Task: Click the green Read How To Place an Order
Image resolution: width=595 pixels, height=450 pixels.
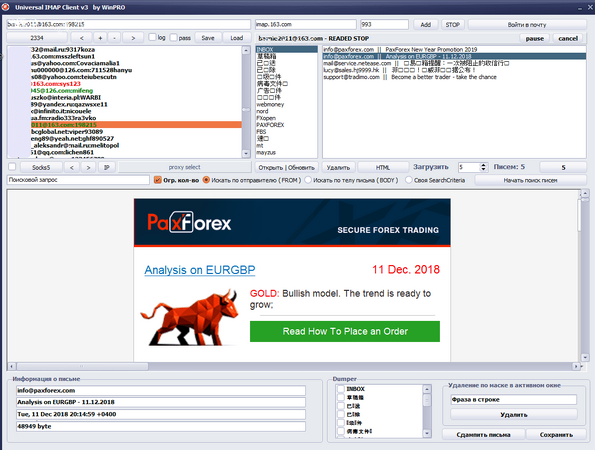Action: coord(345,331)
